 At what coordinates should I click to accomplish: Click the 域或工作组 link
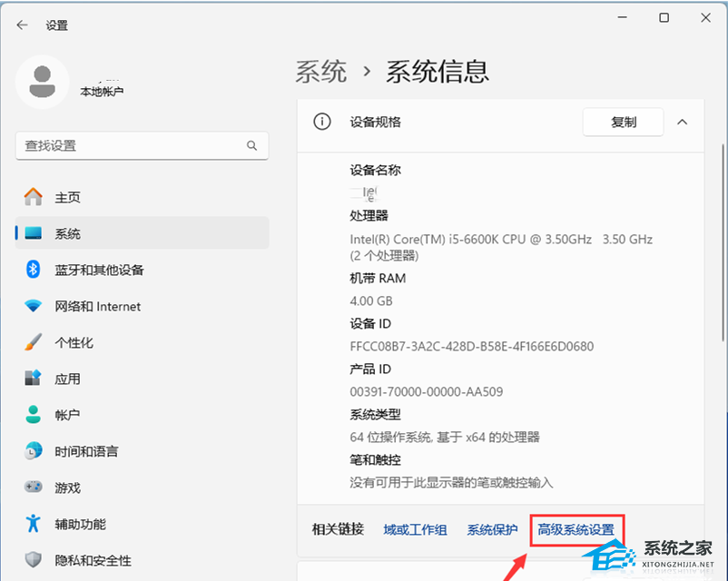(415, 529)
